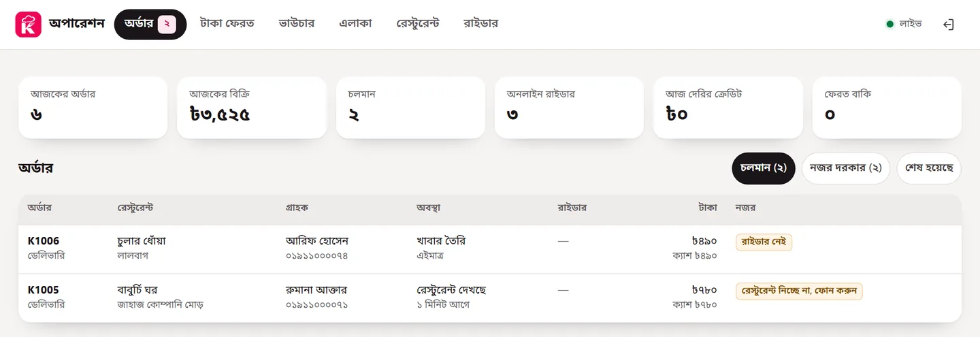The width and height of the screenshot is (980, 337).
Task: Click customer আরিফ হোসেন
Action: (x=317, y=241)
